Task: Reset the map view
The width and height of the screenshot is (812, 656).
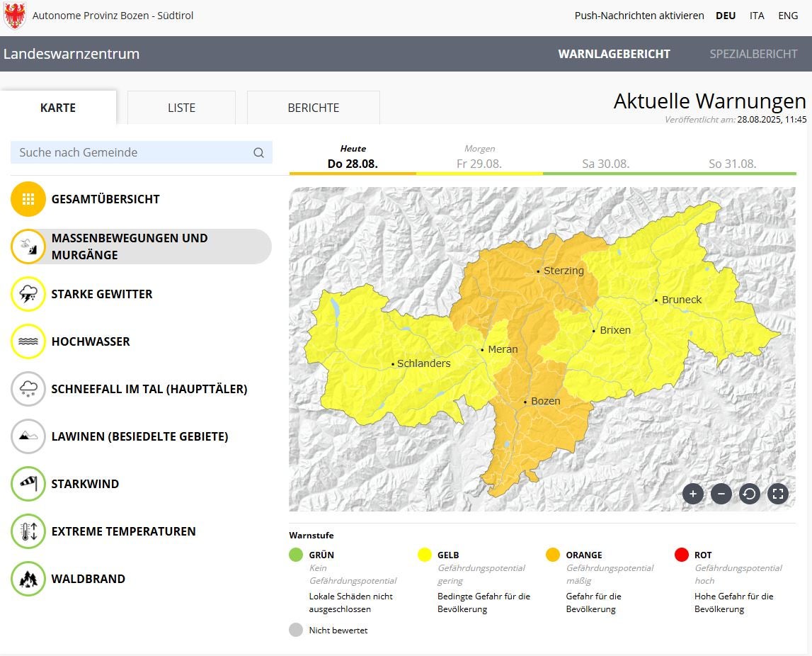Action: coord(749,494)
